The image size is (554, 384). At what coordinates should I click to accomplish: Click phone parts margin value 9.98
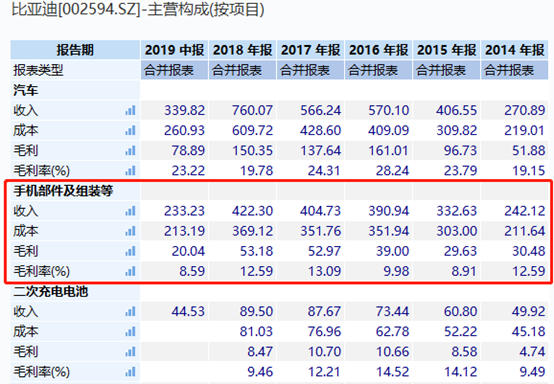pyautogui.click(x=396, y=272)
